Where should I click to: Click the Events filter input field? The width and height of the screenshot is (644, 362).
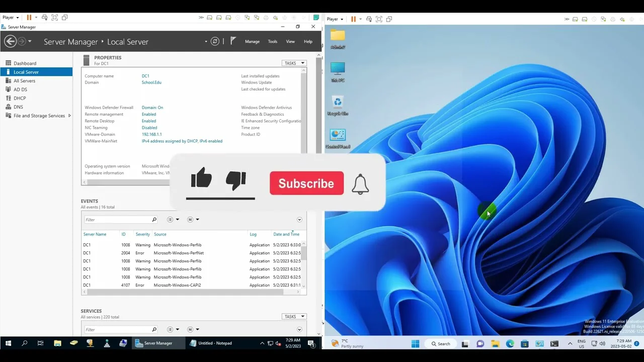point(117,220)
